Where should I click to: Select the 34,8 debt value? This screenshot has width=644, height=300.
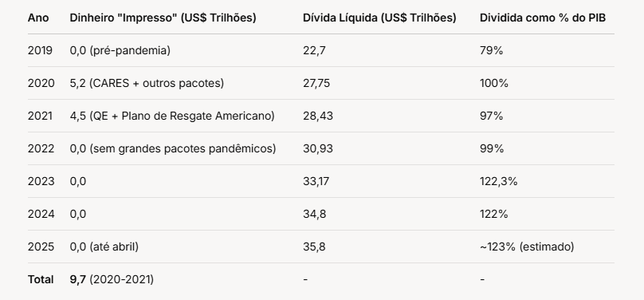pos(315,214)
